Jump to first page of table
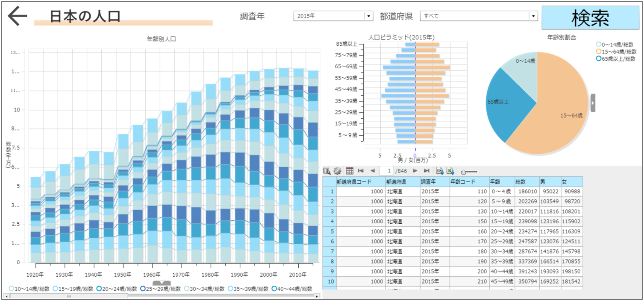This screenshot has height=301, width=644. click(361, 171)
